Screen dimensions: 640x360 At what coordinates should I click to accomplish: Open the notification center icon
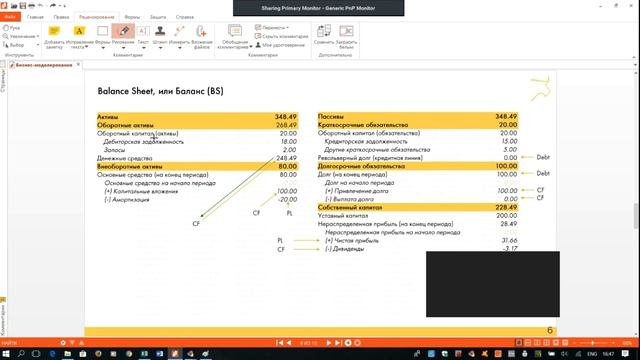click(626, 353)
